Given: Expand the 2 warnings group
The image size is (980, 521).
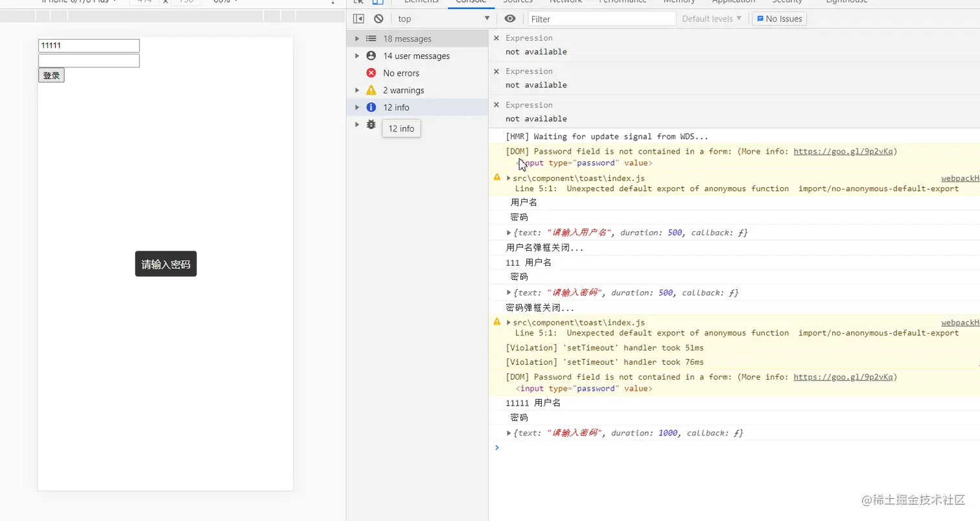Looking at the screenshot, I should (356, 90).
